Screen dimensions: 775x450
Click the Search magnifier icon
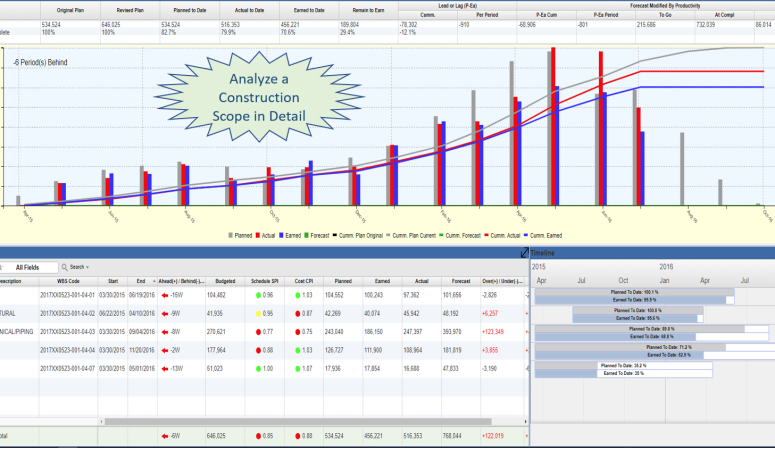click(x=64, y=267)
